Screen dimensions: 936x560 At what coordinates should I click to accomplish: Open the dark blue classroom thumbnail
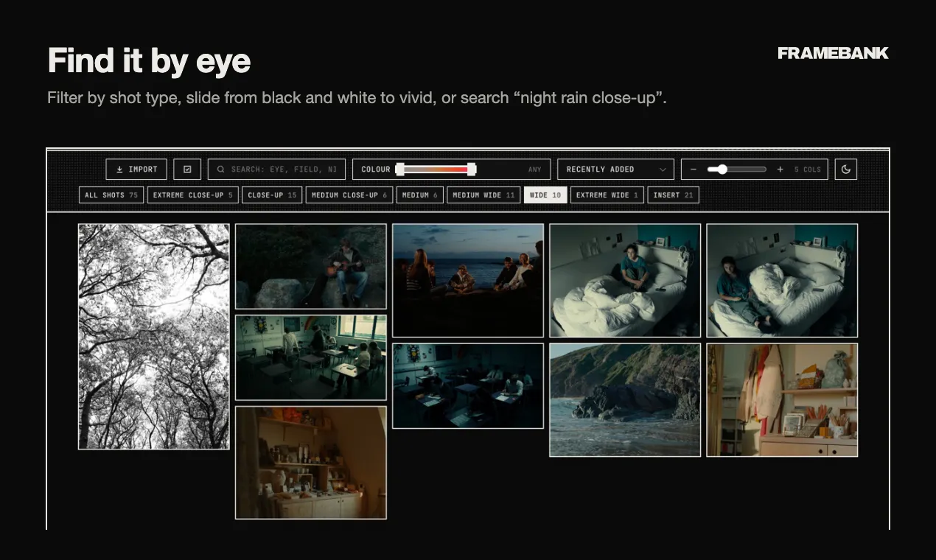click(x=468, y=386)
